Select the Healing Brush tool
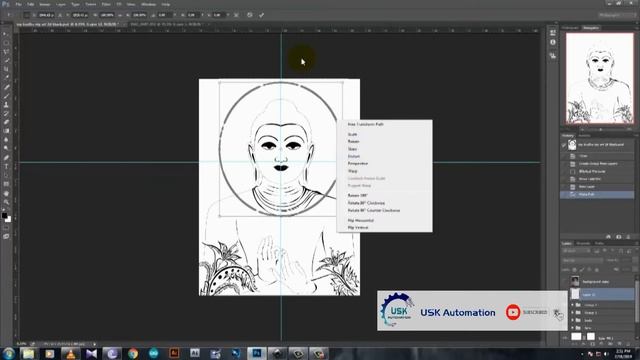 (x=6, y=87)
